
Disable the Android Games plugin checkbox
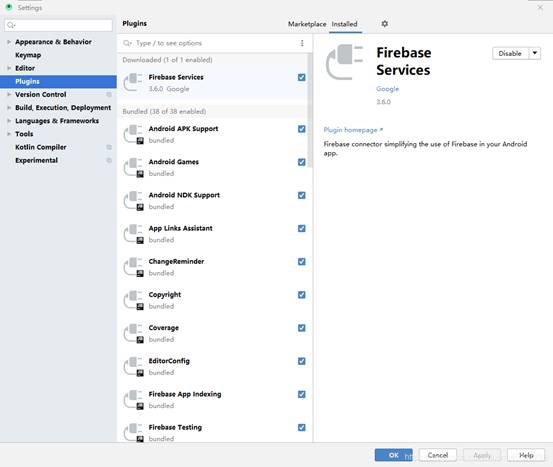pos(302,162)
